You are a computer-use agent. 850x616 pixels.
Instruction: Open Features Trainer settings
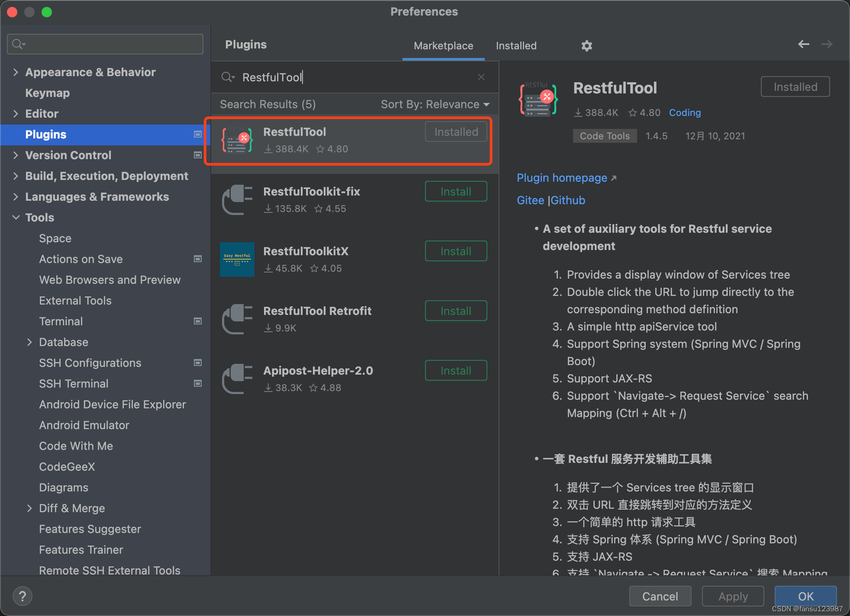pyautogui.click(x=81, y=549)
